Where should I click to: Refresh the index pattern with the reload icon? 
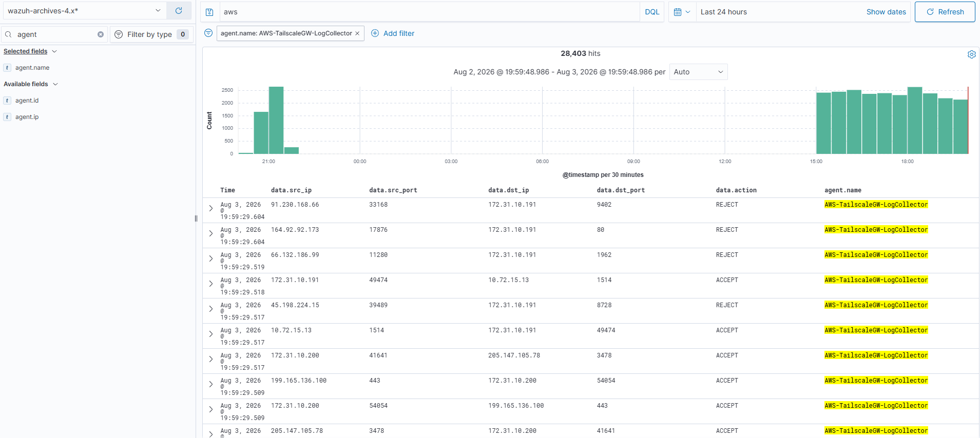coord(179,11)
